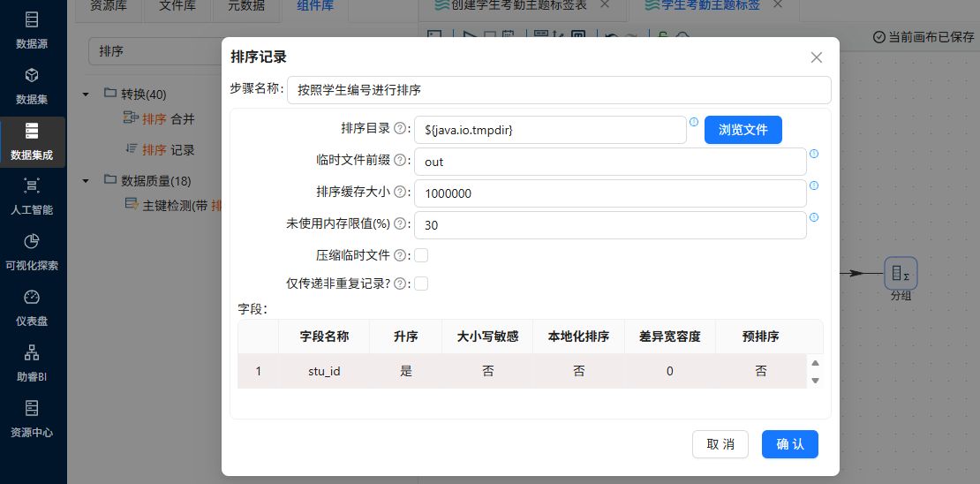
Task: Click the 差异宽容度 cell showing 0
Action: (670, 372)
